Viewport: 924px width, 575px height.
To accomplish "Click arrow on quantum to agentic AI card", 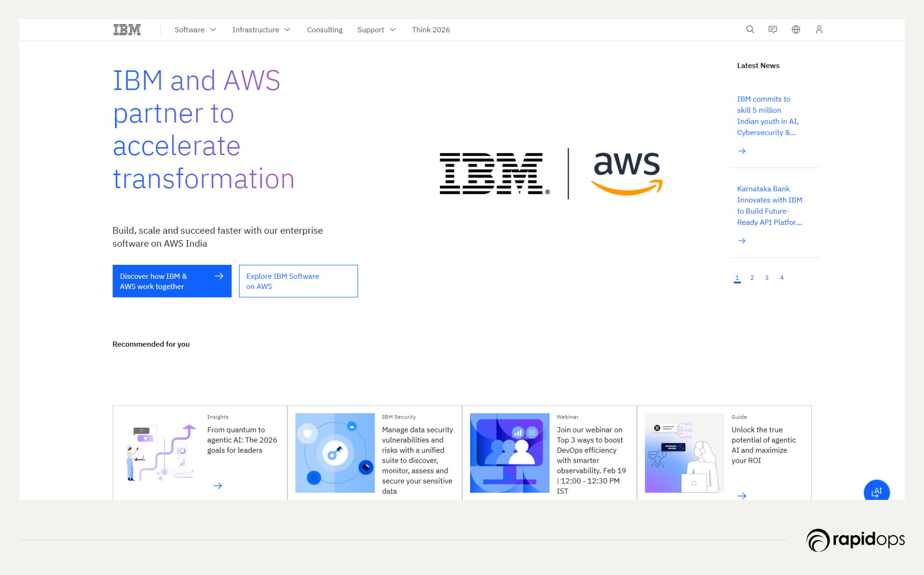I will (218, 486).
